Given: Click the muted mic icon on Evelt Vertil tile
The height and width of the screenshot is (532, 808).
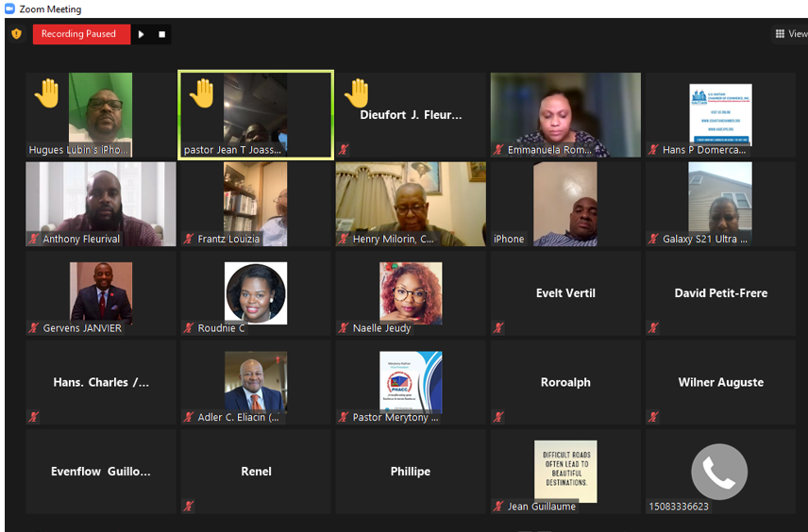Looking at the screenshot, I should 498,327.
